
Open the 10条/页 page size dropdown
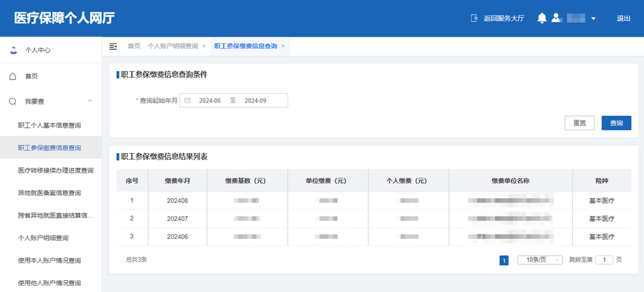[540, 259]
